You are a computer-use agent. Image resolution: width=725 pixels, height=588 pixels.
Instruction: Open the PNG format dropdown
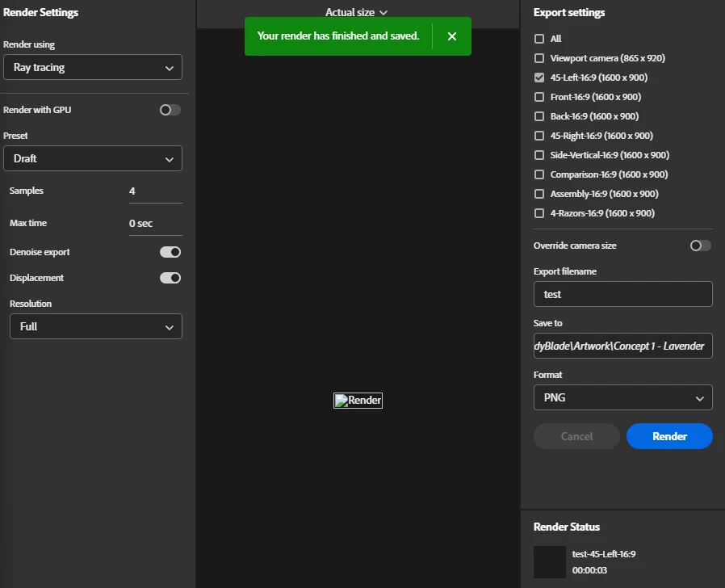click(x=622, y=398)
